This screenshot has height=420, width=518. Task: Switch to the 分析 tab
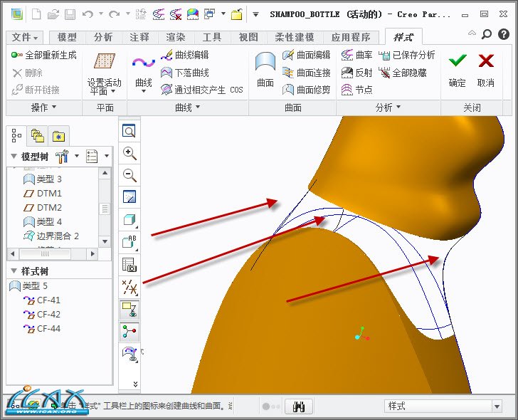click(x=103, y=37)
